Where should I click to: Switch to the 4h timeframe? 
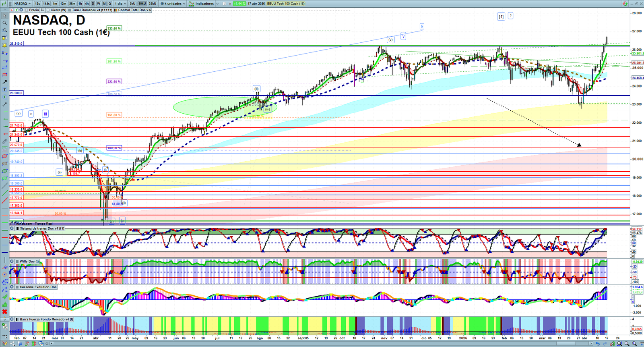click(87, 4)
